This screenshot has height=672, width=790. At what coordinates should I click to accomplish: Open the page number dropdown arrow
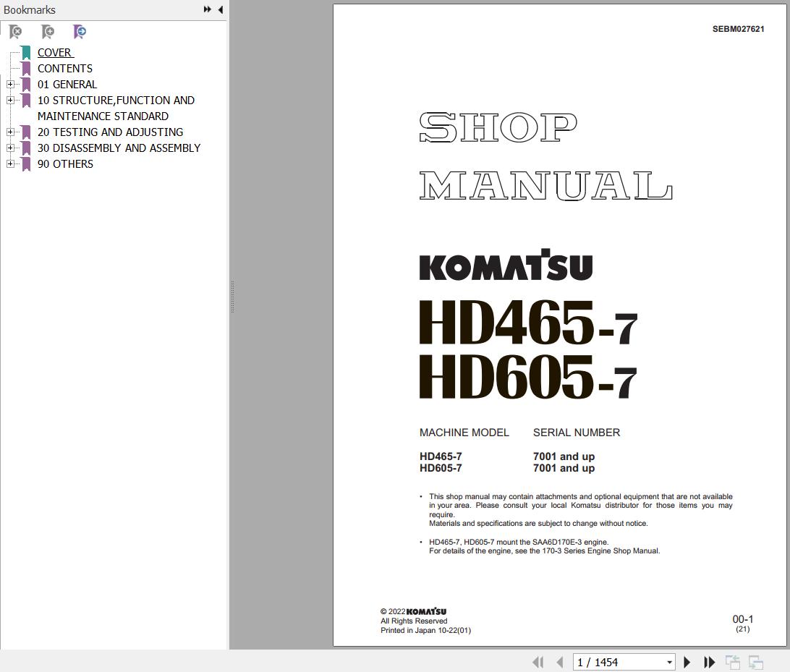pyautogui.click(x=669, y=662)
